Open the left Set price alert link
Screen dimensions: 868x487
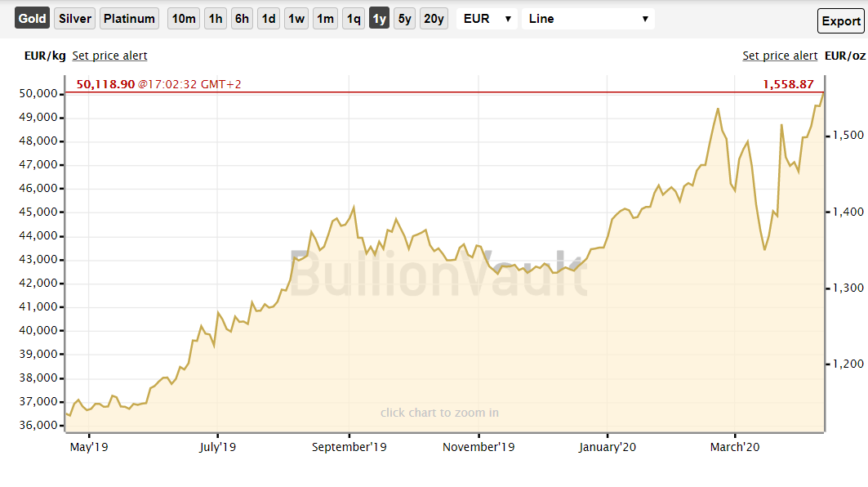click(109, 56)
